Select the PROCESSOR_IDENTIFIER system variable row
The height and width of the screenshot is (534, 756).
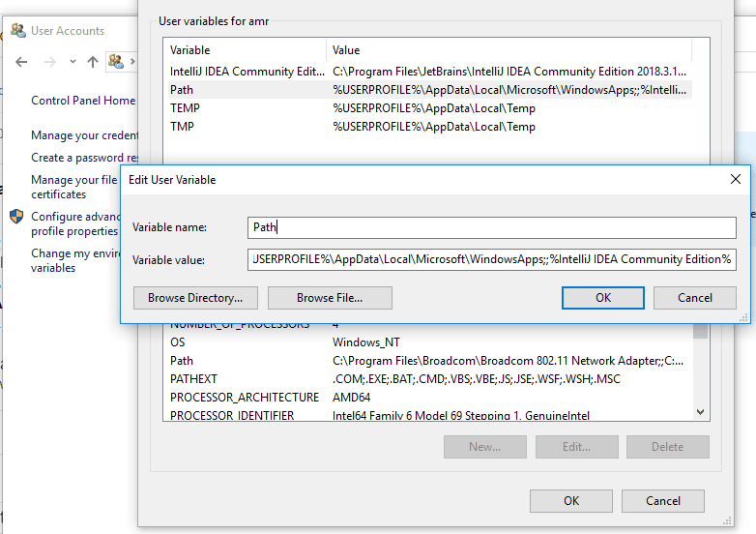[429, 415]
